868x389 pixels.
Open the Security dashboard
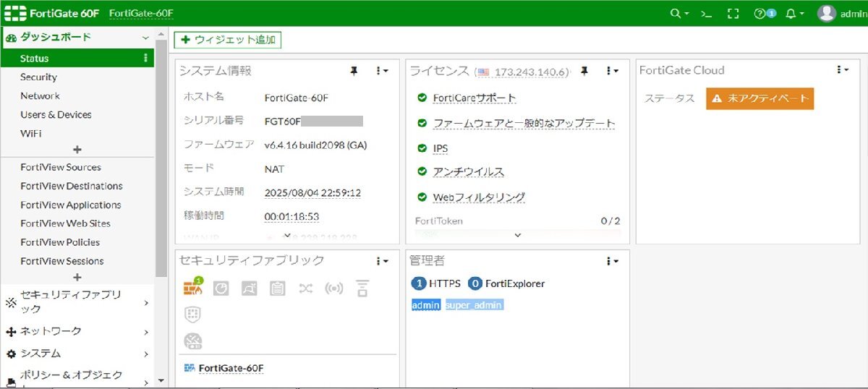point(38,77)
